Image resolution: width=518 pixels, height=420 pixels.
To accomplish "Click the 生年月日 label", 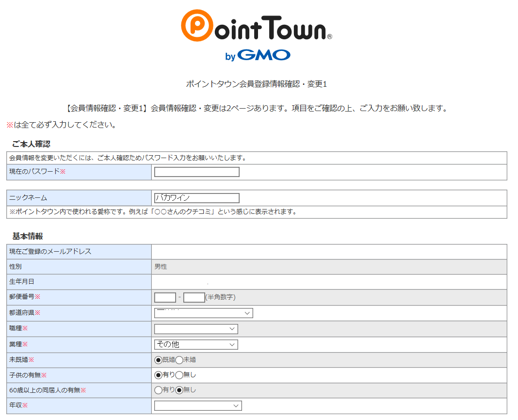I will point(22,282).
